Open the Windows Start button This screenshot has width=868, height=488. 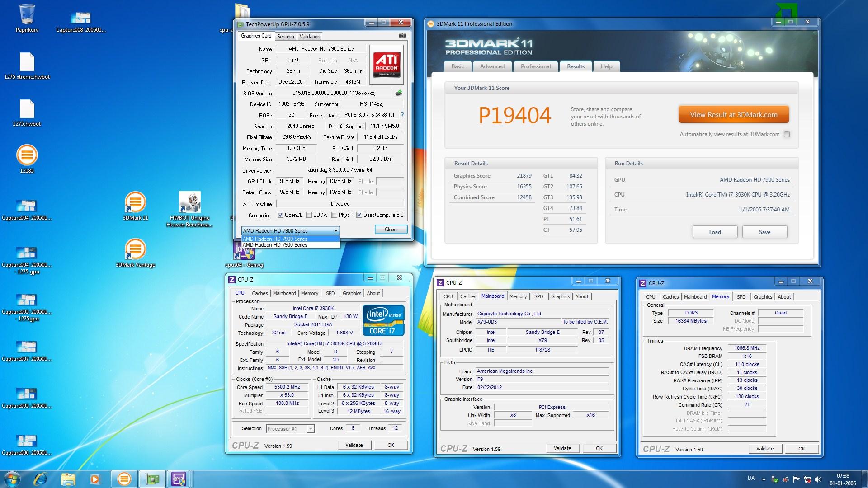12,479
